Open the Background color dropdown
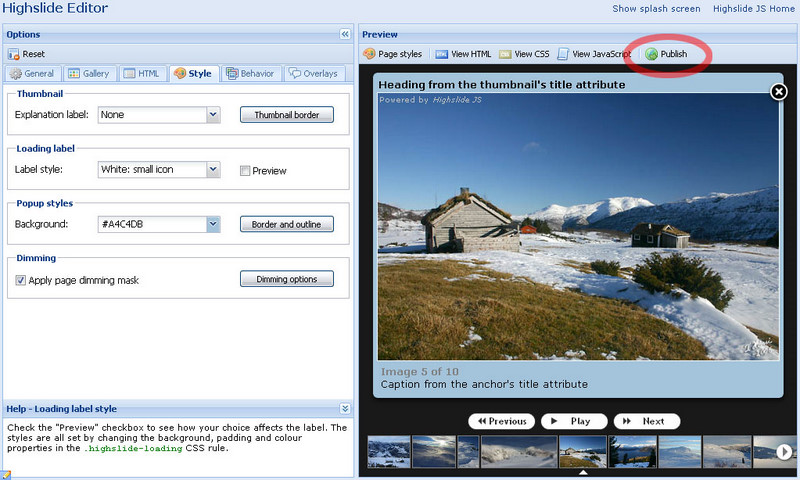The image size is (800, 480). (213, 225)
